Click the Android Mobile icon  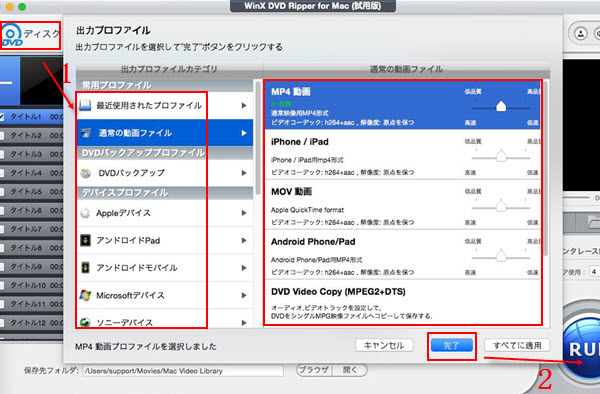85,268
